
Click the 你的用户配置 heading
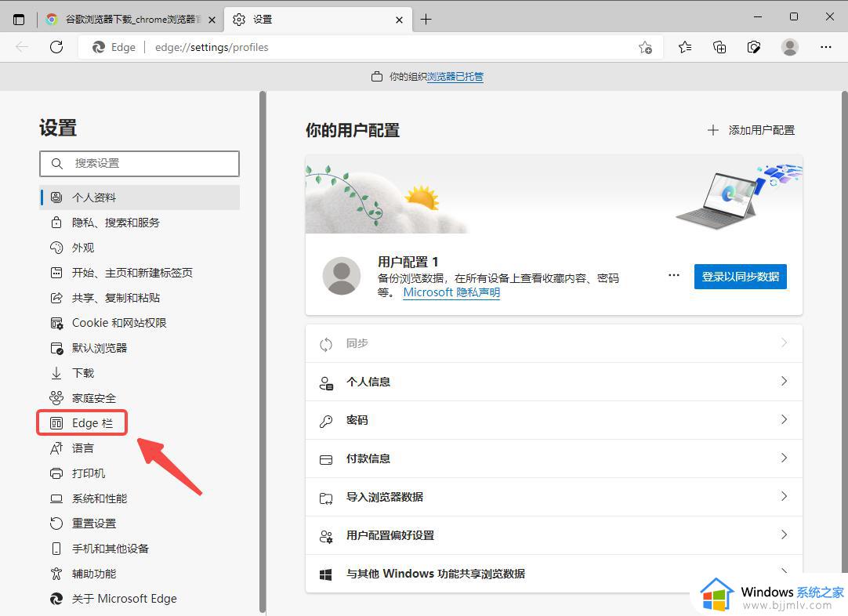point(353,130)
